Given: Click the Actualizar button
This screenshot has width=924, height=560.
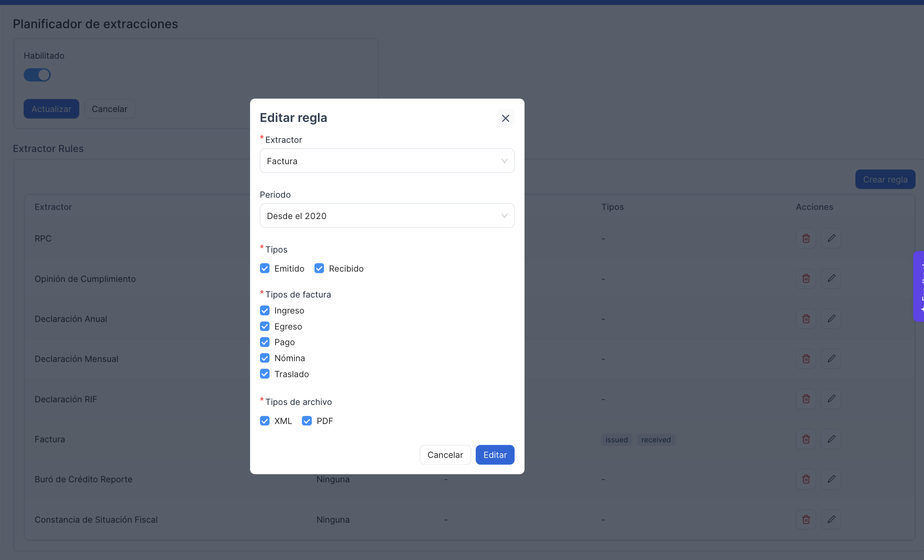Looking at the screenshot, I should [x=51, y=109].
